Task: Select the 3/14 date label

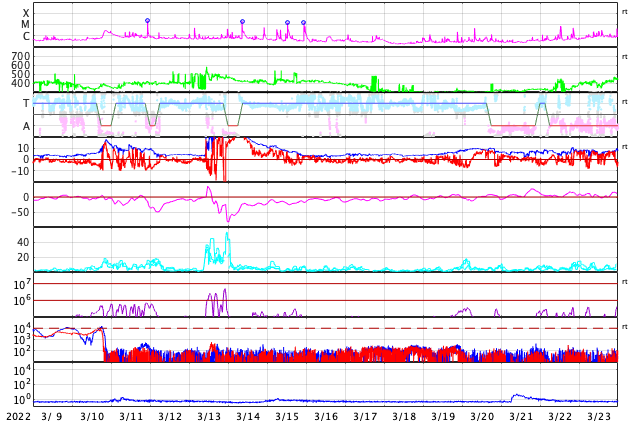Action: click(x=248, y=417)
